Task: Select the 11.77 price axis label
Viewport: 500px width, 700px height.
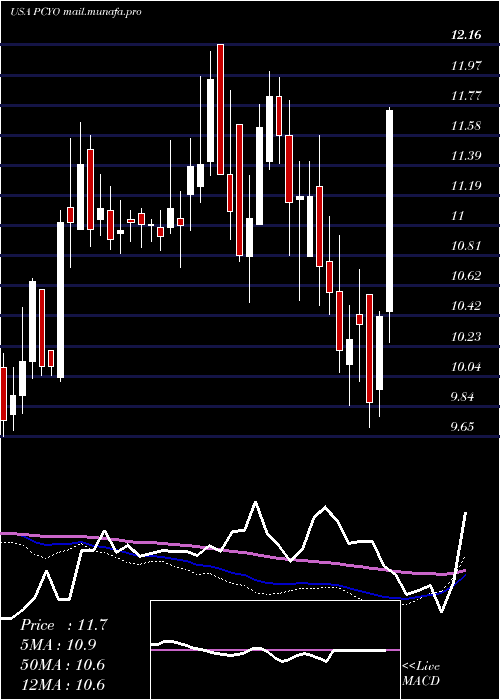Action: click(x=466, y=96)
